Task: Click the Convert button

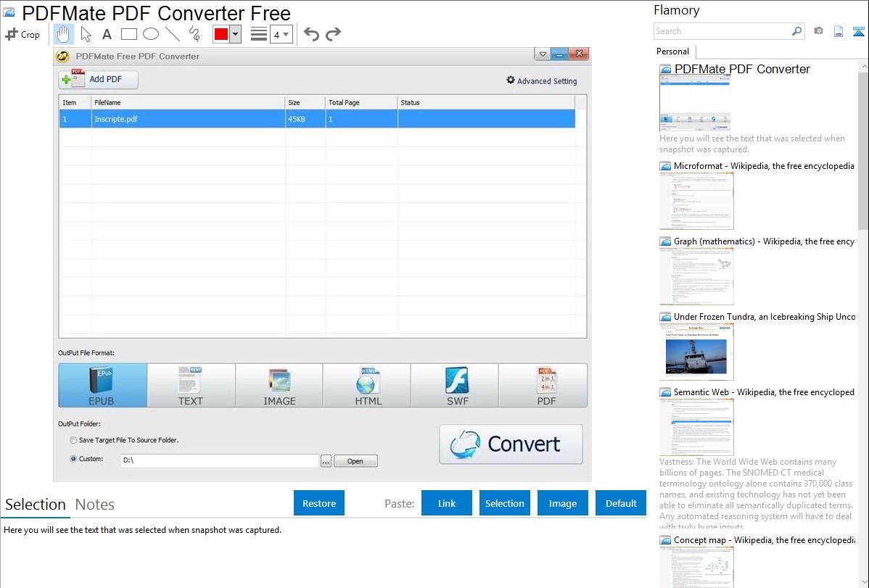Action: pos(511,444)
